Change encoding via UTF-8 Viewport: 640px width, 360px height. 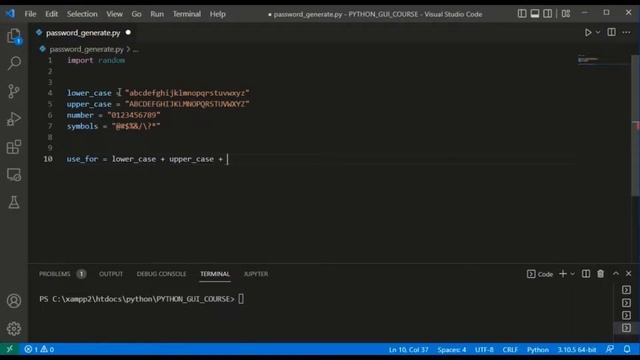click(x=484, y=350)
